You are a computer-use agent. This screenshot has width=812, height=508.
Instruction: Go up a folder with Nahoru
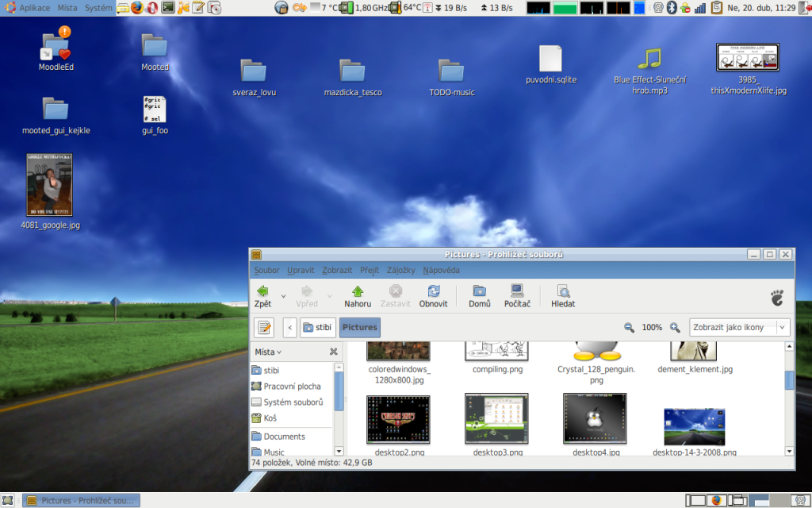[358, 296]
